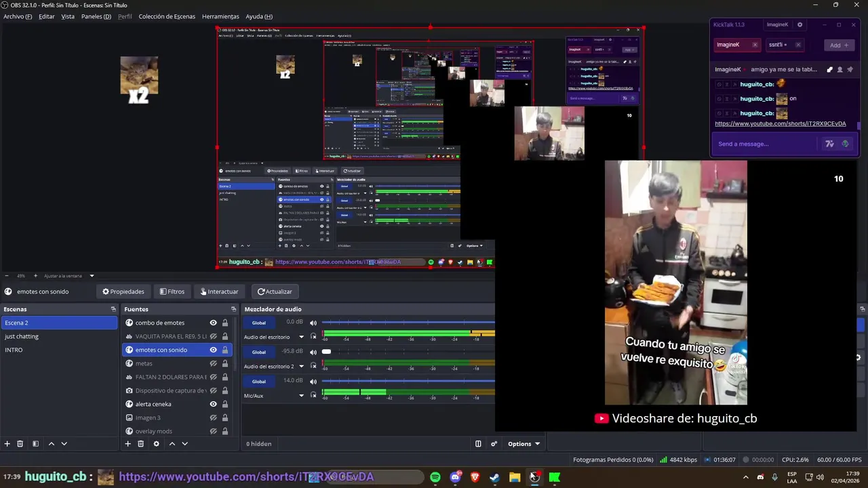Image resolution: width=868 pixels, height=488 pixels.
Task: Expand Audio del escritorio 2 options dropdown
Action: (301, 366)
